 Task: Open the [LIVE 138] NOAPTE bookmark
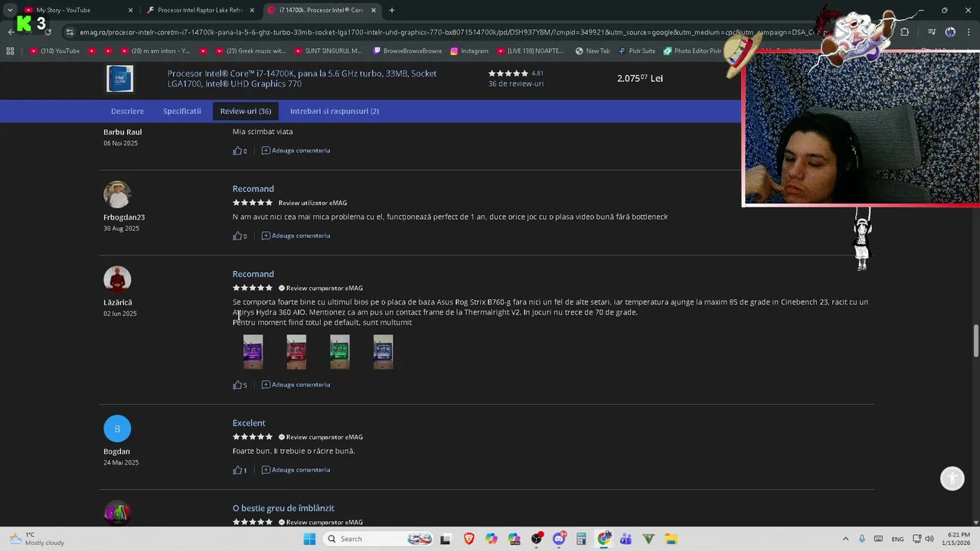tap(530, 51)
